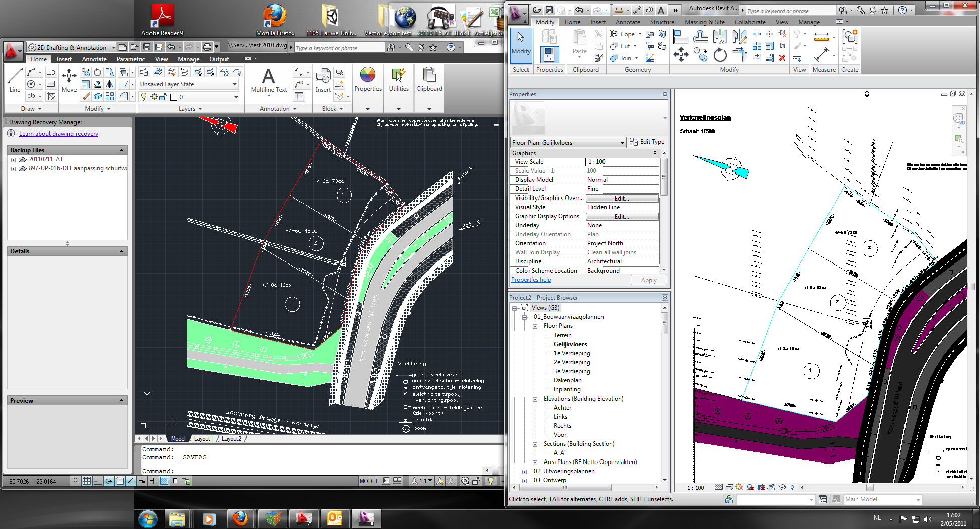This screenshot has height=529, width=980.
Task: Open the Parametric tab in AutoCAD
Action: (130, 59)
